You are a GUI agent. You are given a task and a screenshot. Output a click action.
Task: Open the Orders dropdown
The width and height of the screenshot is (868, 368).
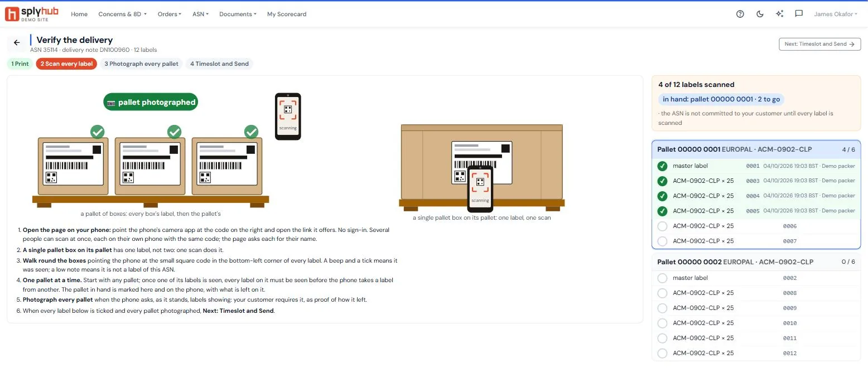tap(170, 14)
